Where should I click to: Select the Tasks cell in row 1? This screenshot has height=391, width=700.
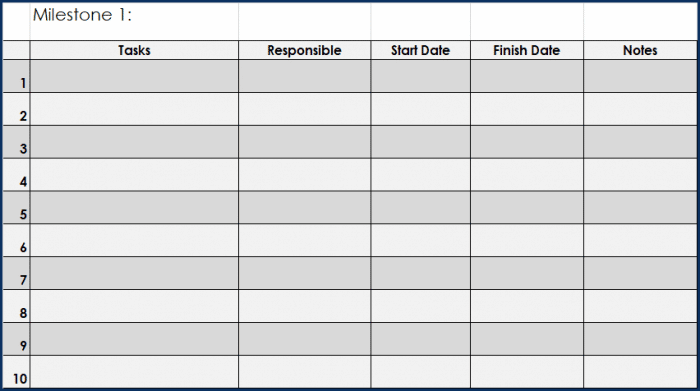(x=134, y=76)
